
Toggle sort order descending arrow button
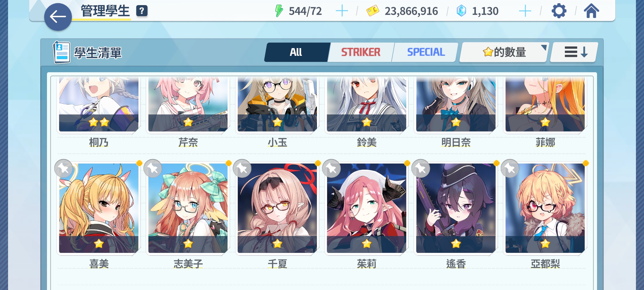pos(574,52)
